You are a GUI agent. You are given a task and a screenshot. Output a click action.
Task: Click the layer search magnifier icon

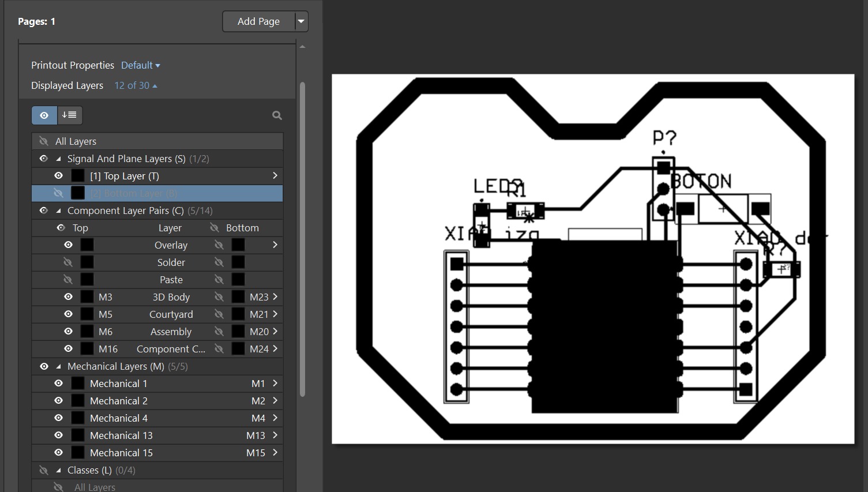(277, 115)
